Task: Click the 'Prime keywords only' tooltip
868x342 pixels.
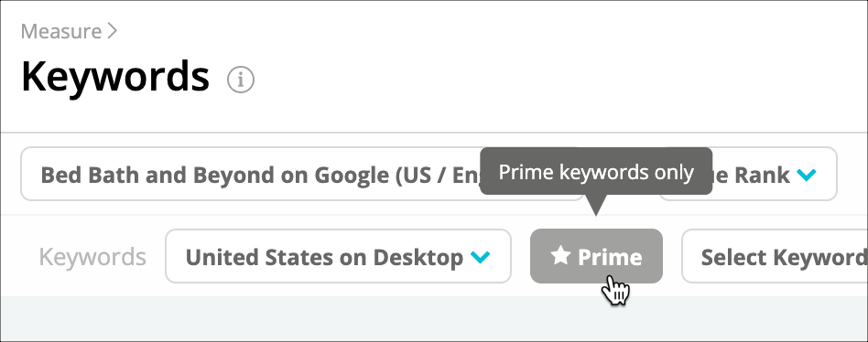Action: (596, 172)
